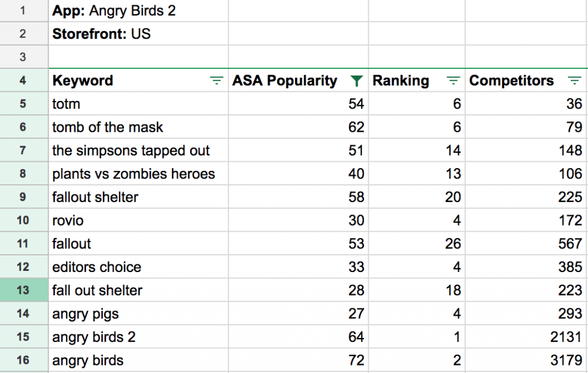Image resolution: width=588 pixels, height=373 pixels.
Task: Select the ranking value 26 cell
Action: pyautogui.click(x=417, y=244)
